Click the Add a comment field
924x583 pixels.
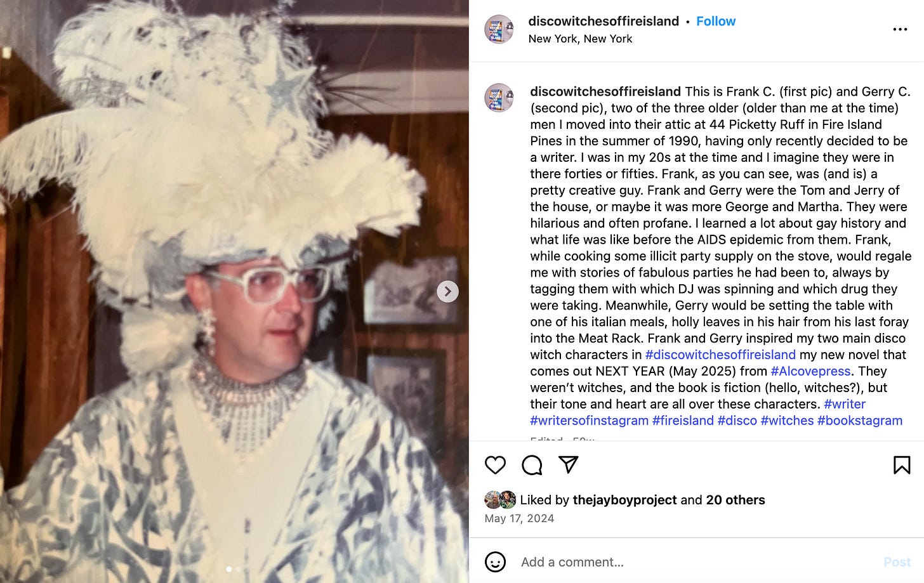click(x=695, y=562)
